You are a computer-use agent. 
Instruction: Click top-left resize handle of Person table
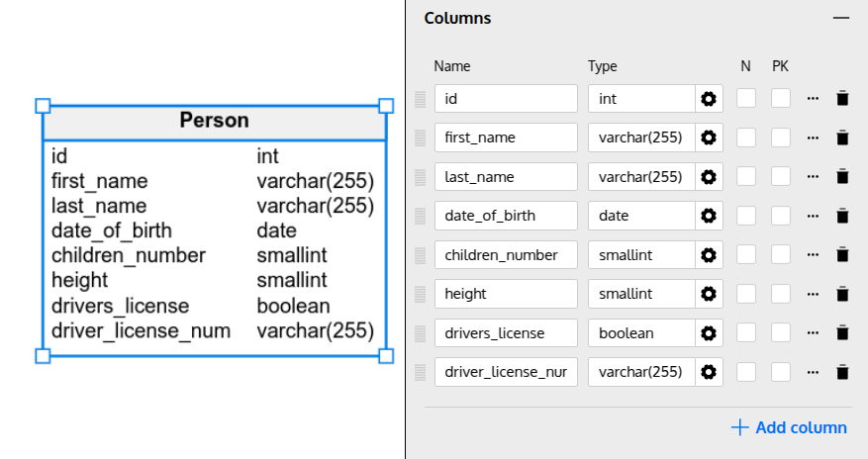click(x=43, y=105)
